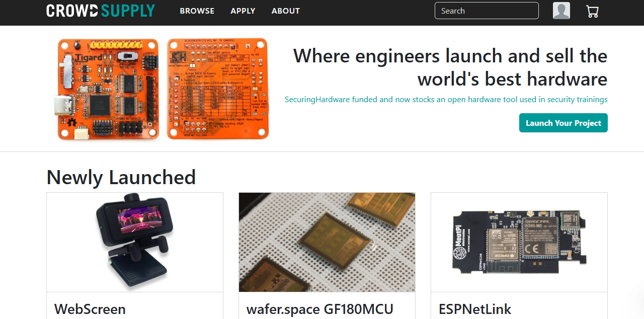This screenshot has width=644, height=319.
Task: Open the Tigard board back image
Action: [x=218, y=89]
